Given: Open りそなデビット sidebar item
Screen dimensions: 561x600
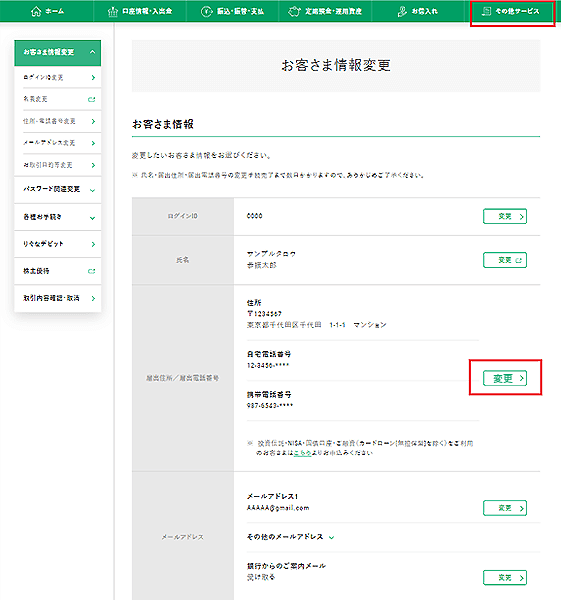Looking at the screenshot, I should coord(58,244).
